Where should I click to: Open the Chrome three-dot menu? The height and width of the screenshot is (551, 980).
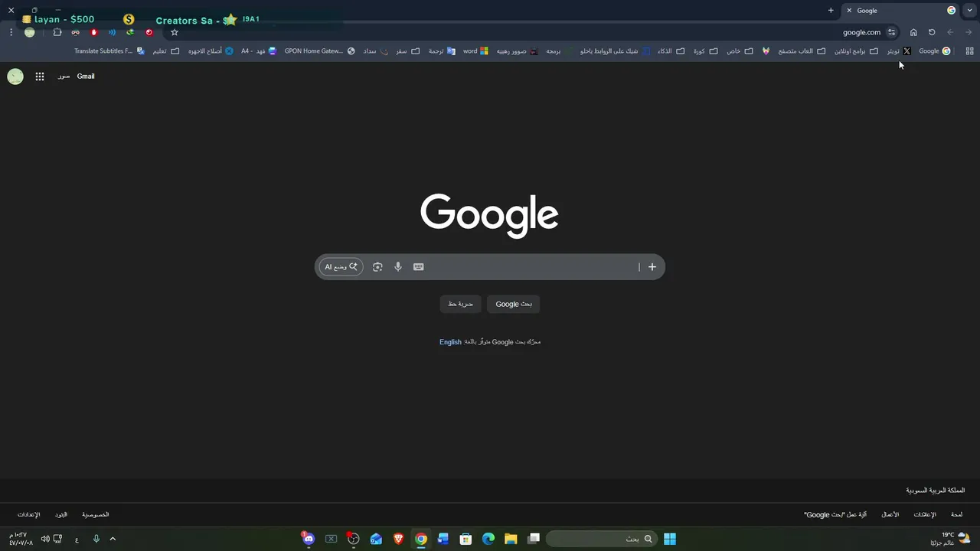tap(11, 32)
